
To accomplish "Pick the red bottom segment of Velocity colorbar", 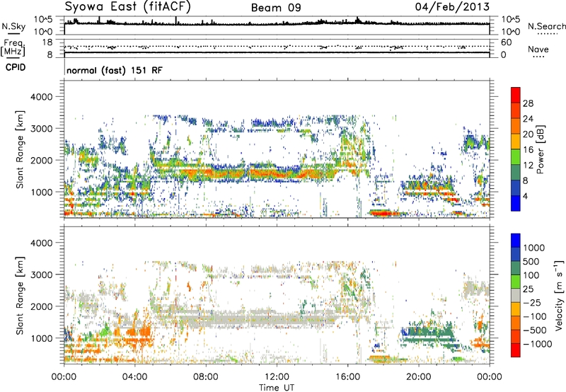I will pos(516,350).
